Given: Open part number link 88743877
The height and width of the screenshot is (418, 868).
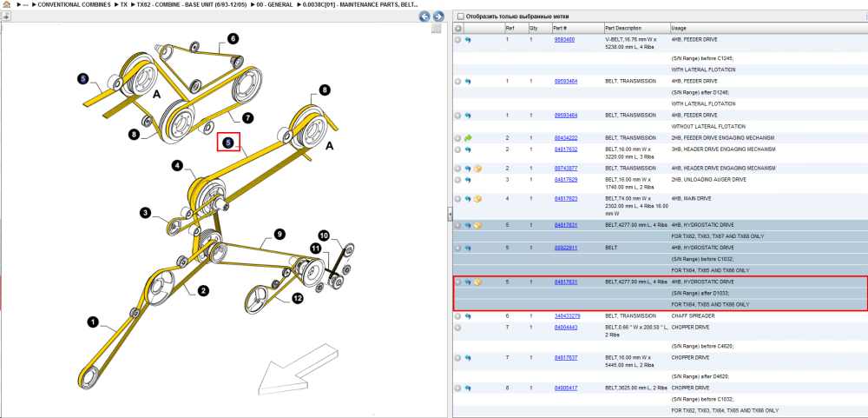Looking at the screenshot, I should [566, 168].
